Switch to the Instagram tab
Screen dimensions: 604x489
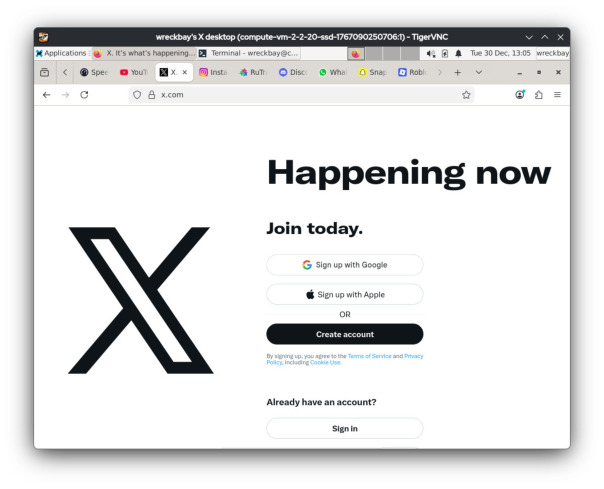click(214, 72)
